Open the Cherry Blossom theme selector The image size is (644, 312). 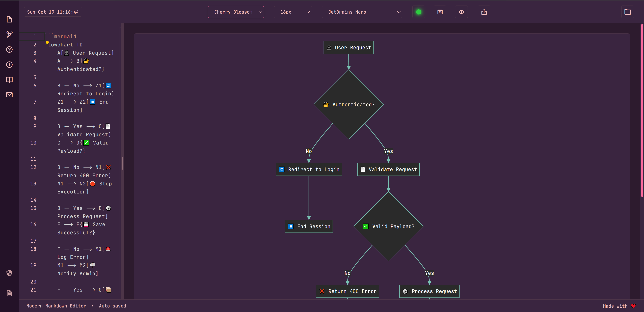[x=236, y=12]
